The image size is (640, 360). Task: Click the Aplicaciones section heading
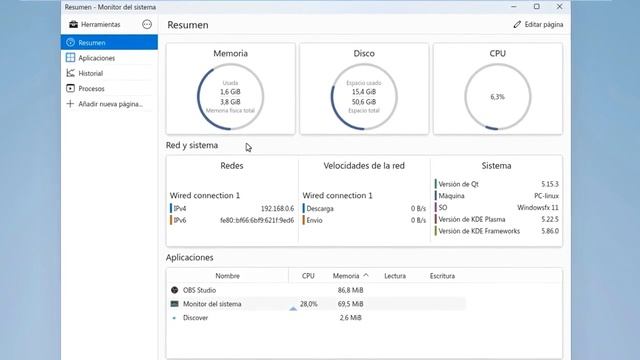click(x=189, y=258)
